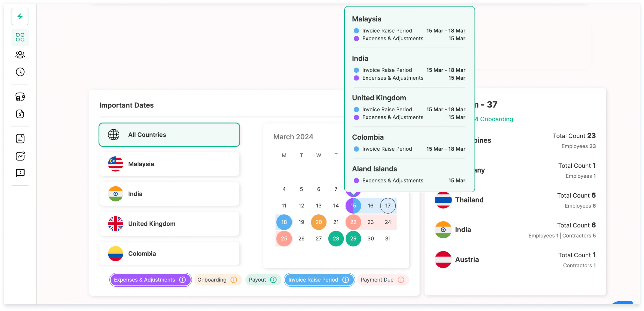Viewport: 644px width, 311px height.
Task: Open the dashboard grid icon
Action: (x=20, y=37)
